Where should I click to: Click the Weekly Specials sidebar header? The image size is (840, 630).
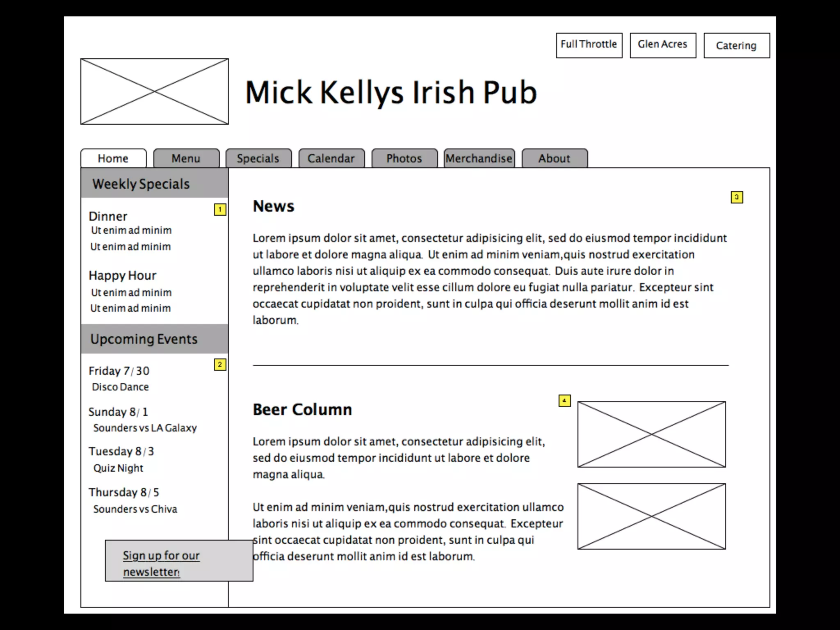[x=141, y=184]
